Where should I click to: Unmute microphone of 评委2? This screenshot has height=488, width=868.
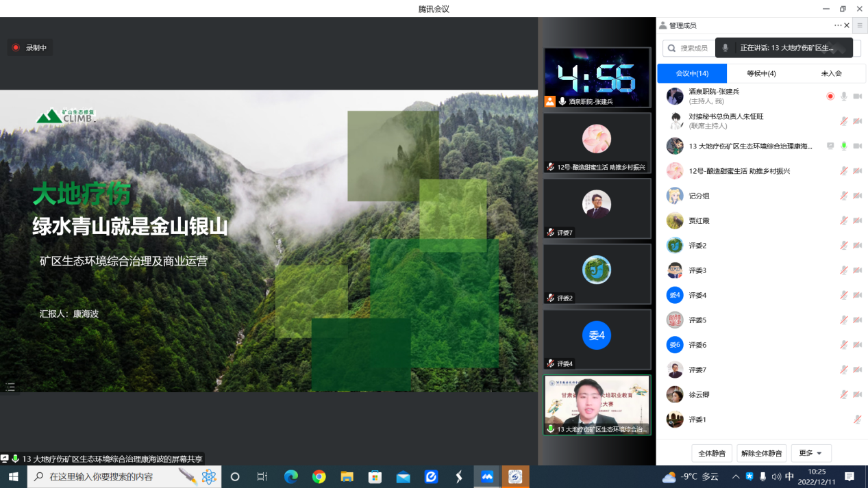[x=844, y=245]
